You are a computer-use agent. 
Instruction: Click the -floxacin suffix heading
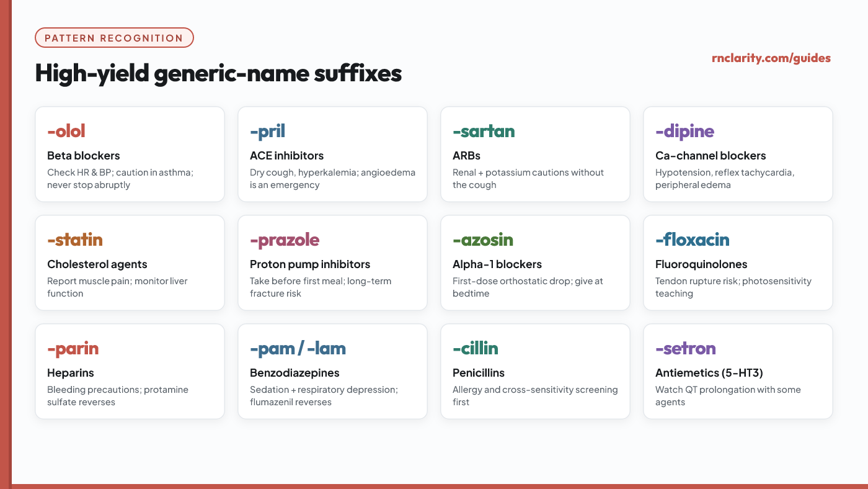click(692, 240)
